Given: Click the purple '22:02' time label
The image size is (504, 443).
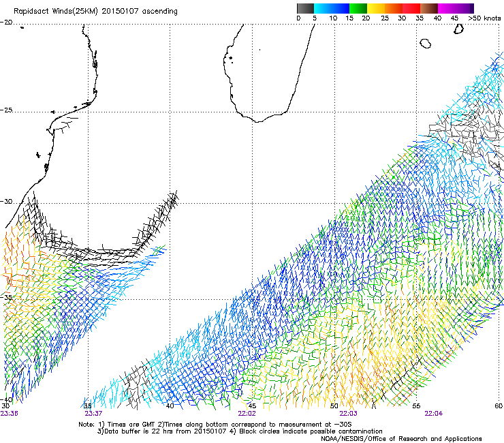Looking at the screenshot, I should tap(247, 414).
